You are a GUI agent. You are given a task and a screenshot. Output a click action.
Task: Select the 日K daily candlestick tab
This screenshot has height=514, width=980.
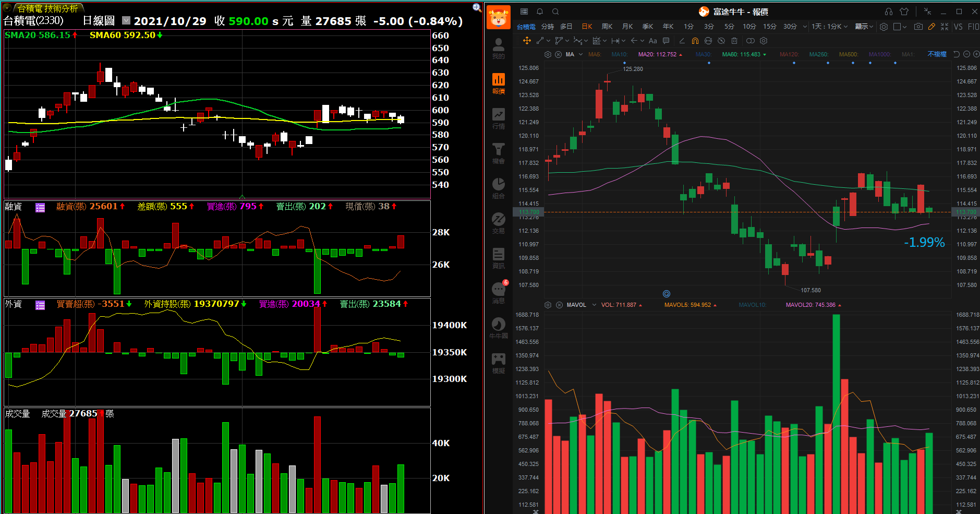pyautogui.click(x=587, y=27)
